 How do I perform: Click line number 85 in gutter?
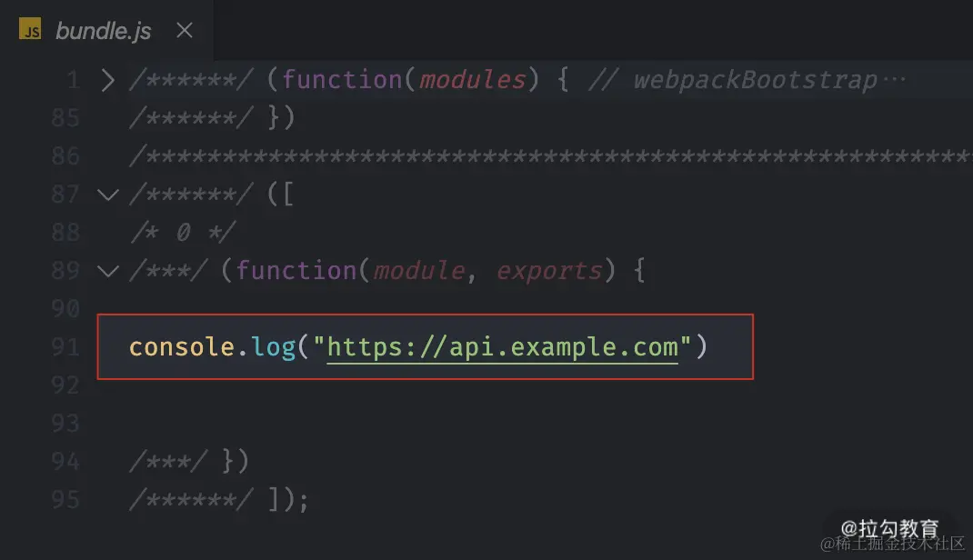pyautogui.click(x=65, y=118)
